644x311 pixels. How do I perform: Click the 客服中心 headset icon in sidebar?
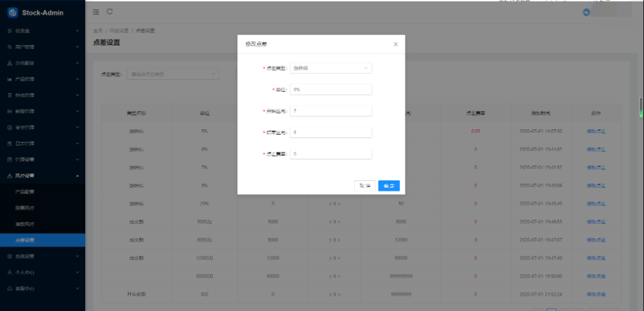[10, 289]
